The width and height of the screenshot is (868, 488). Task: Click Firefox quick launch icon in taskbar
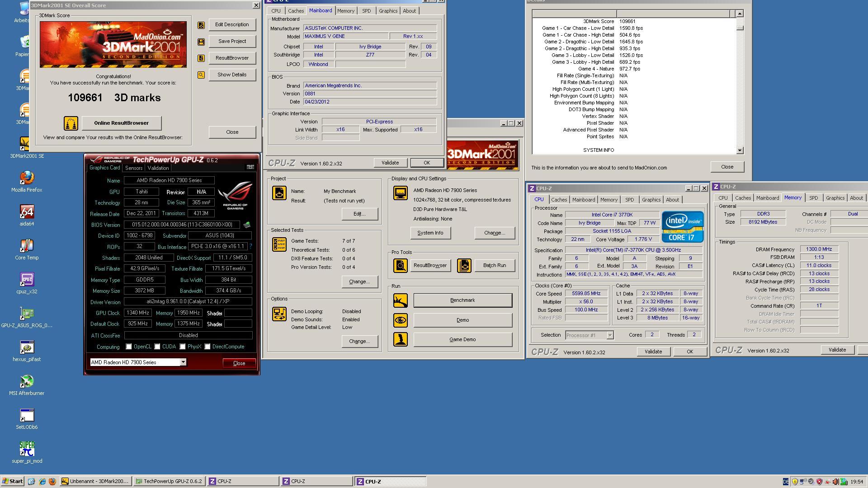52,481
